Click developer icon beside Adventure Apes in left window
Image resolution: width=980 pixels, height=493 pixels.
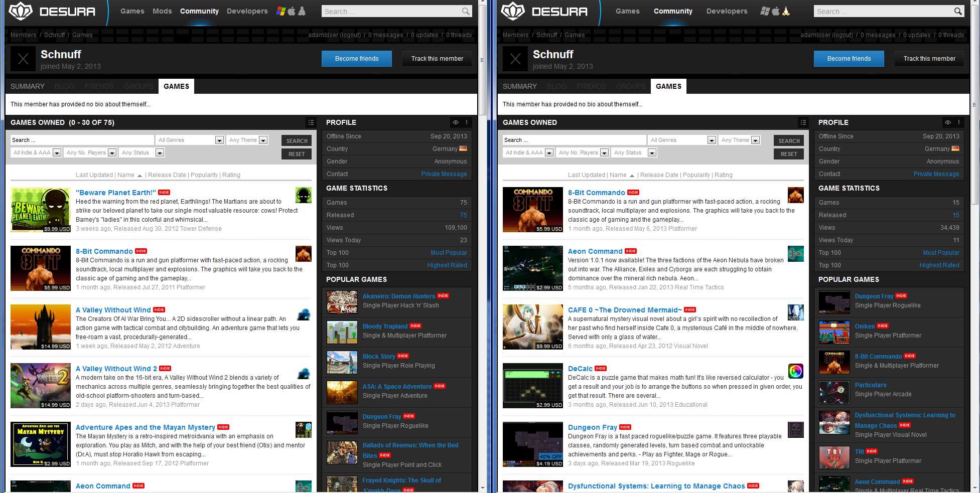(x=304, y=430)
